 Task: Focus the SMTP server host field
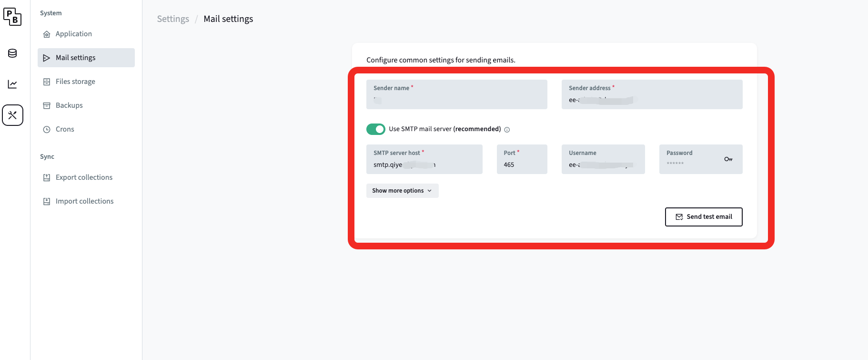coord(424,165)
